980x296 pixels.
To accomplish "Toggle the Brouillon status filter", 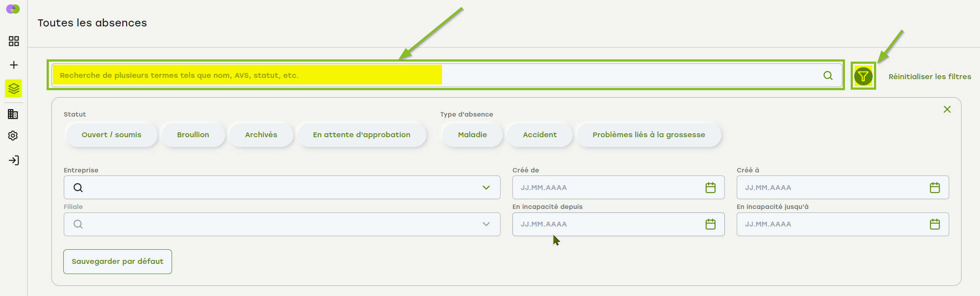I will (x=193, y=135).
